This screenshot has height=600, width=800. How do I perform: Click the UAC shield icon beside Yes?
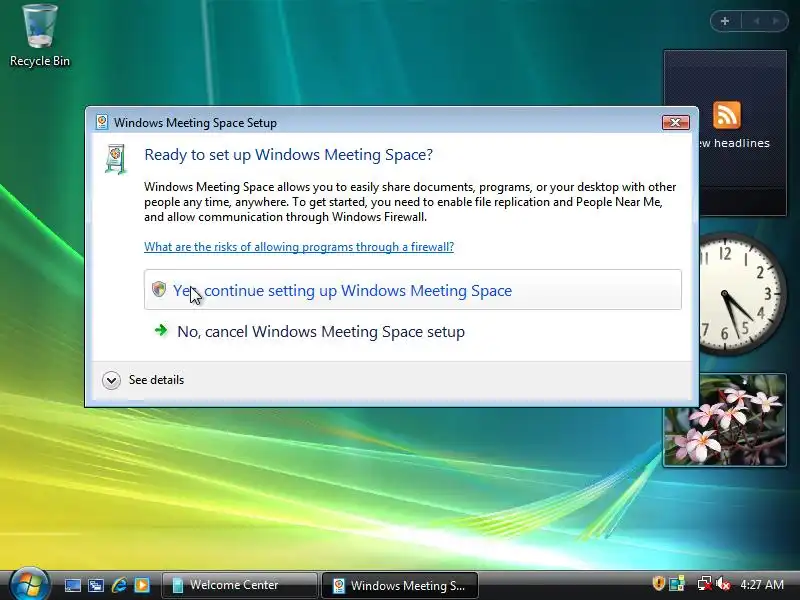[x=159, y=289]
